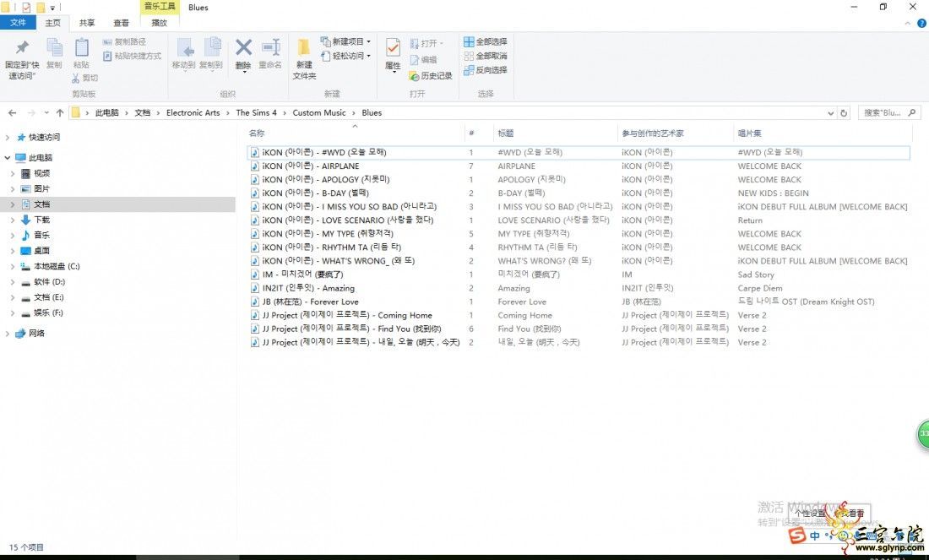Click Electronic Arts in the breadcrumb
The image size is (929, 560).
193,112
